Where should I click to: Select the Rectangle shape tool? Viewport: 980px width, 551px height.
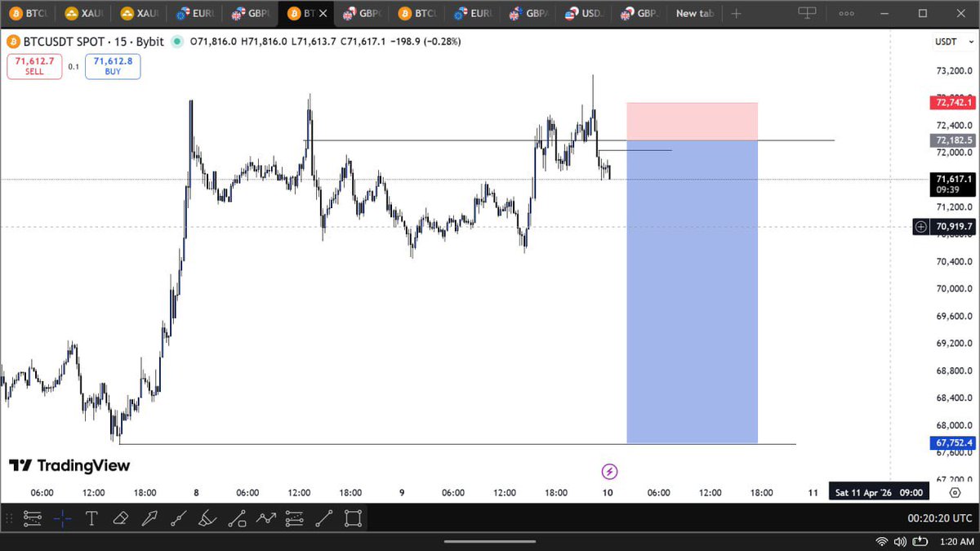tap(353, 518)
